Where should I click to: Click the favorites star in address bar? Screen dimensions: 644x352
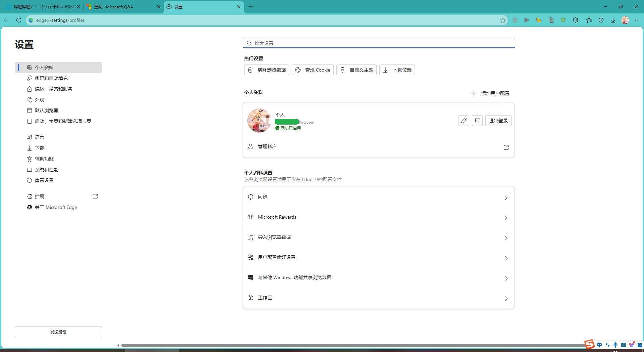click(502, 20)
